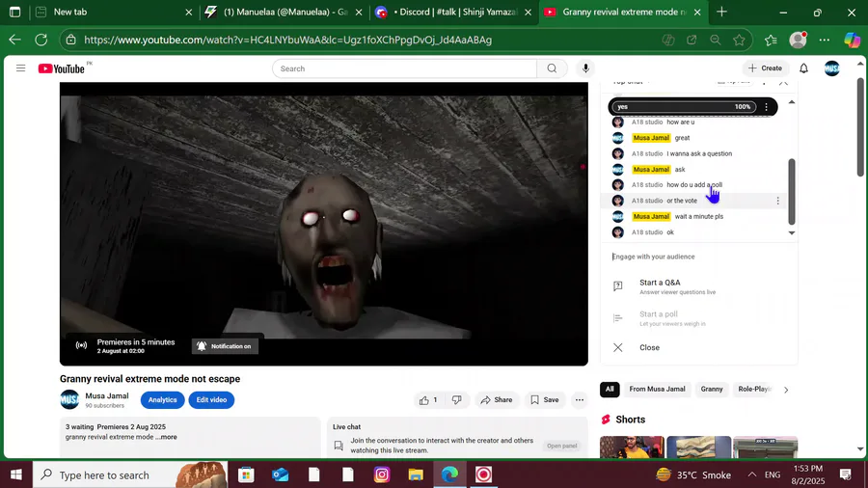Activate voice search microphone
This screenshot has width=868, height=488.
point(585,68)
